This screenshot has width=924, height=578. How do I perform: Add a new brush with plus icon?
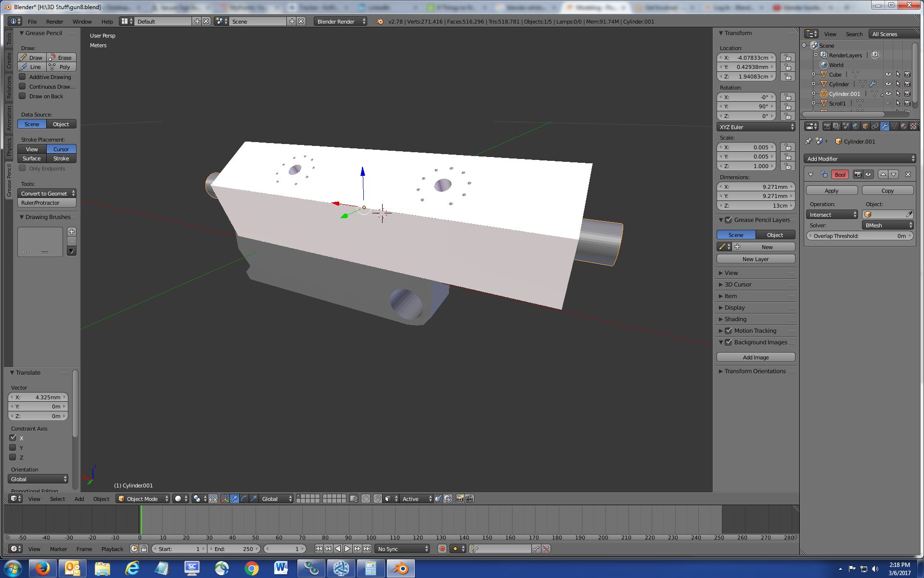(72, 232)
